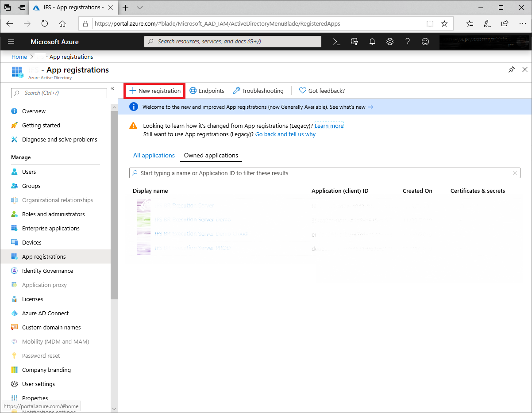Open Endpoints in the toolbar
The image size is (532, 413).
coord(207,91)
